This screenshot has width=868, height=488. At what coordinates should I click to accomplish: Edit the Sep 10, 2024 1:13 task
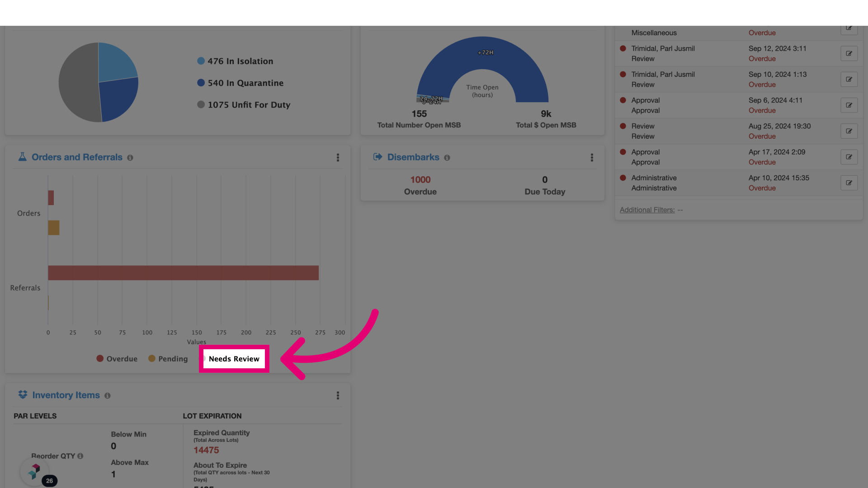849,79
